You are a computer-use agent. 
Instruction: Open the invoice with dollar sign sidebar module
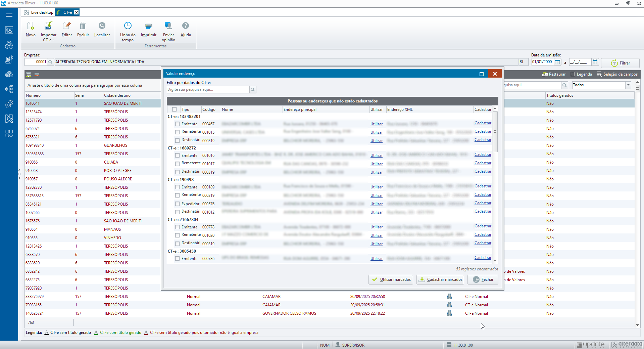pyautogui.click(x=9, y=59)
